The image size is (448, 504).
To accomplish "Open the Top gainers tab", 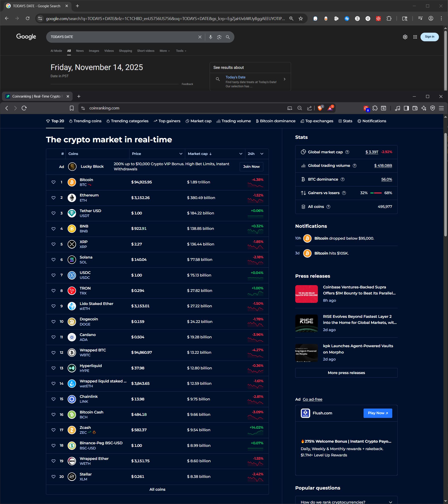I will 167,121.
